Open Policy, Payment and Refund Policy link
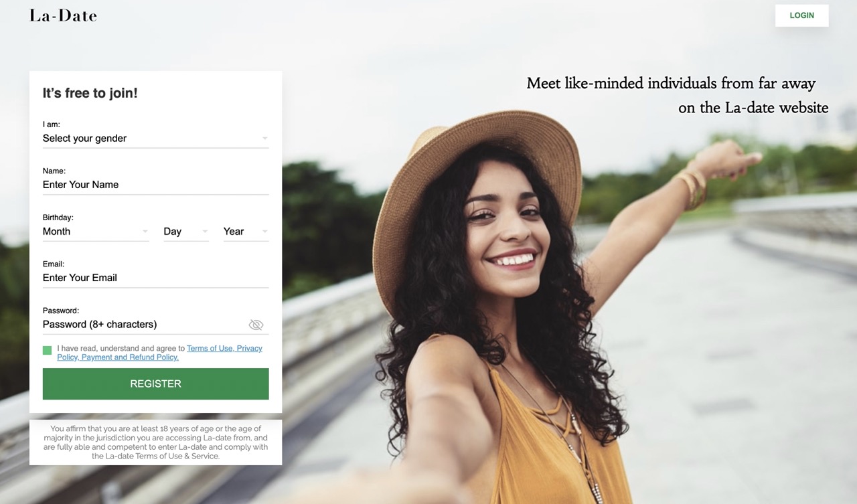Screen dimensions: 857x504 click(x=118, y=357)
